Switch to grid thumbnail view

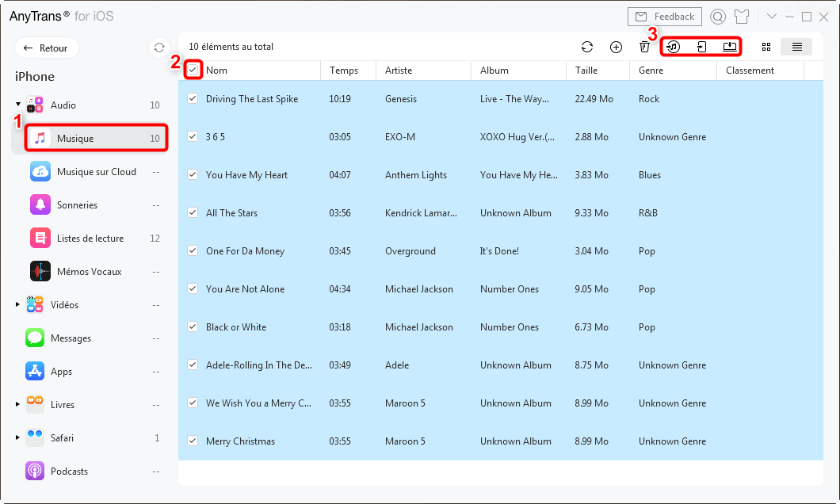point(766,47)
